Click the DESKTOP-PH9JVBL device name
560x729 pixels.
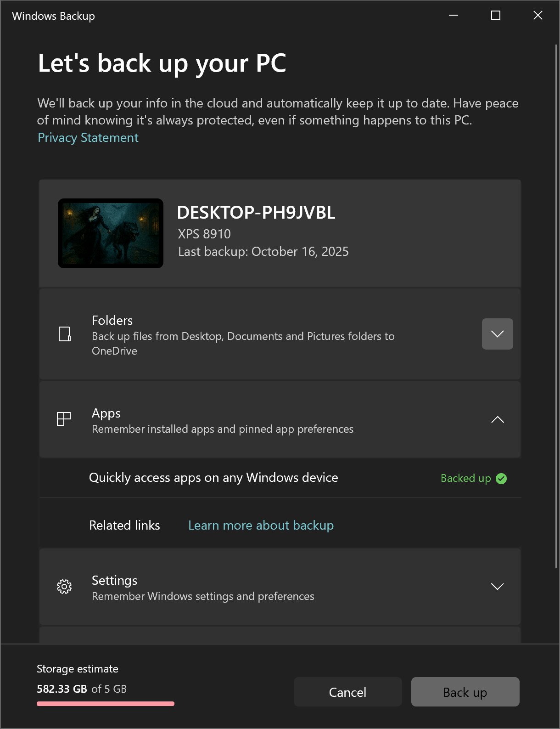coord(256,213)
